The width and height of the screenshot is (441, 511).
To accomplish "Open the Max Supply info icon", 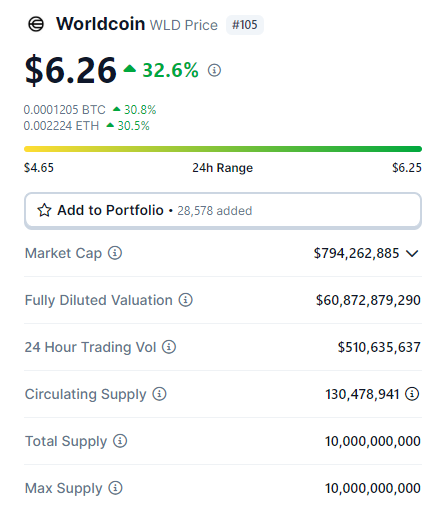I will (x=115, y=488).
